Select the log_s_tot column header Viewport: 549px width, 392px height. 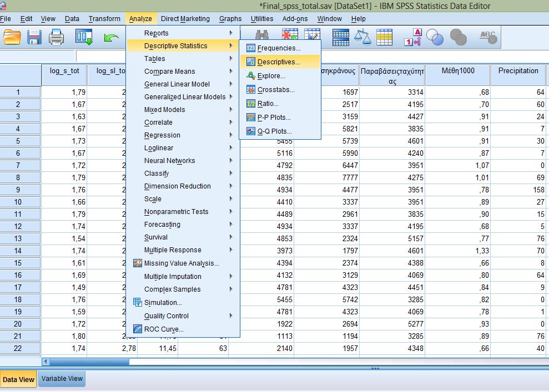64,75
